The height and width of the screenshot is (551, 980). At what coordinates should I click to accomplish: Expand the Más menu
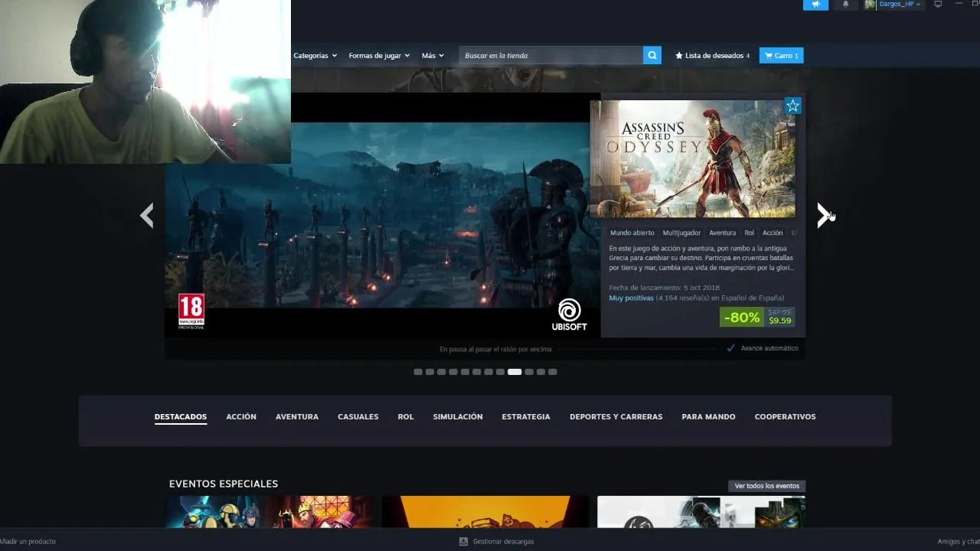433,55
